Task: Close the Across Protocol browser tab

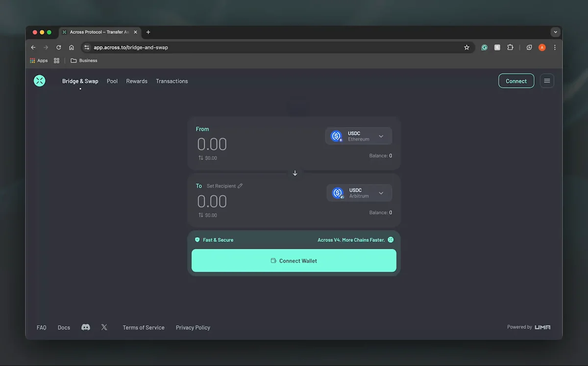Action: pos(135,32)
